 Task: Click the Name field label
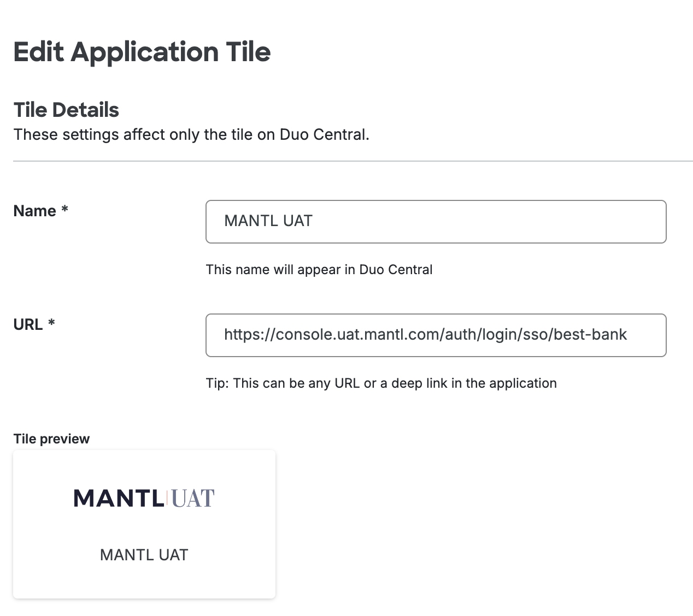[x=34, y=211]
